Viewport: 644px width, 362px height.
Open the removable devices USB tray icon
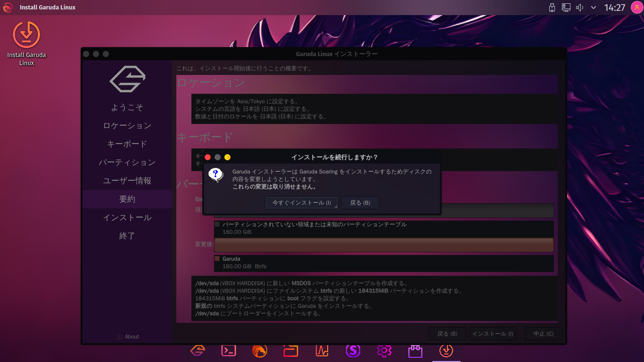pyautogui.click(x=552, y=8)
